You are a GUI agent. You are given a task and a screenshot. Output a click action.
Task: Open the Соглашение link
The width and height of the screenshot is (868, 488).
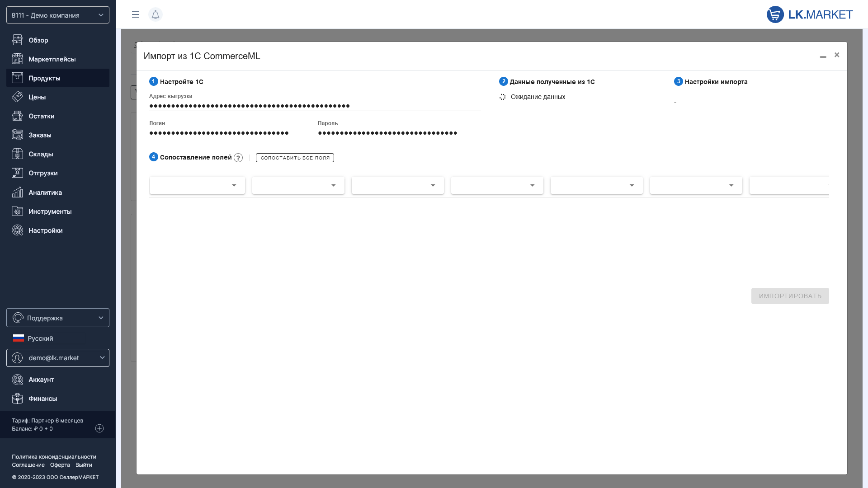[x=28, y=465]
